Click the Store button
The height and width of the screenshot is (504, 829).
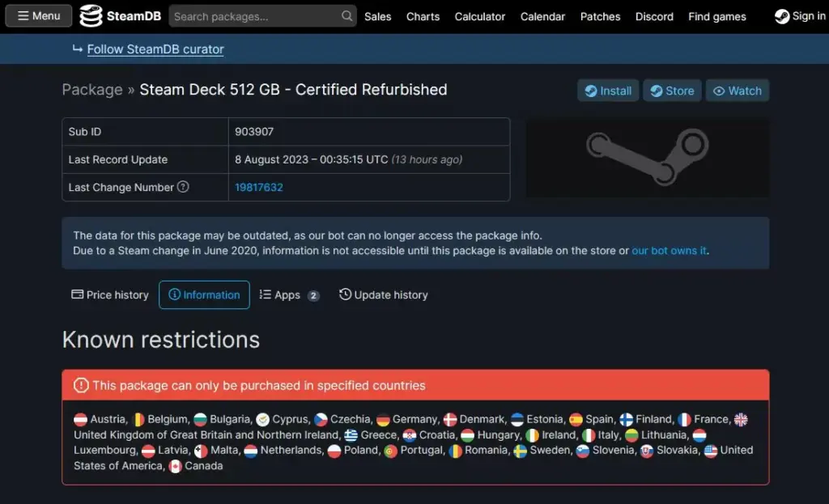[x=672, y=91]
